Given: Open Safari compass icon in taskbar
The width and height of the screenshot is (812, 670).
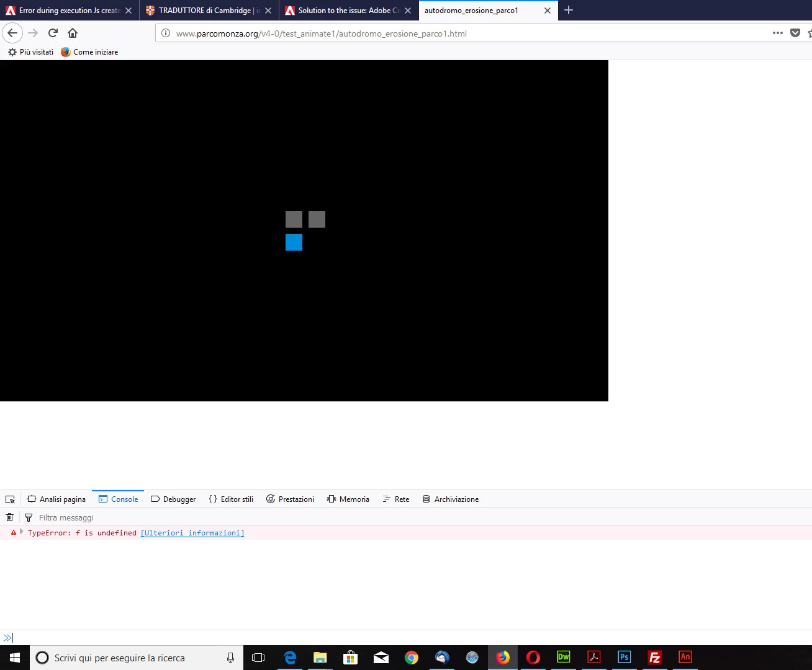Looking at the screenshot, I should (x=472, y=658).
